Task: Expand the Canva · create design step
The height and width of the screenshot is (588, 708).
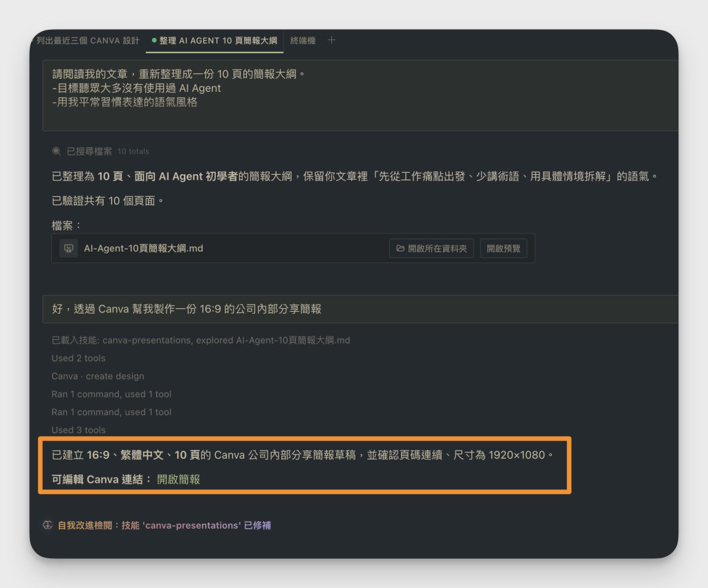Action: 98,377
